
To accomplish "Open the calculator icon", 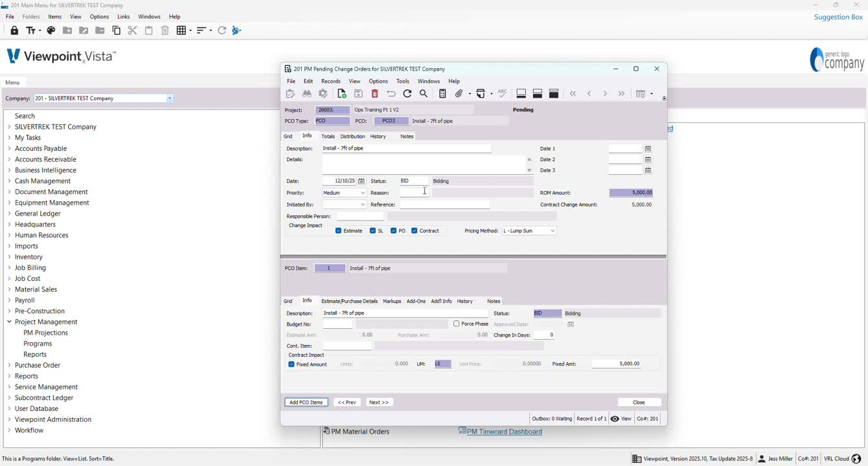I will [x=442, y=94].
